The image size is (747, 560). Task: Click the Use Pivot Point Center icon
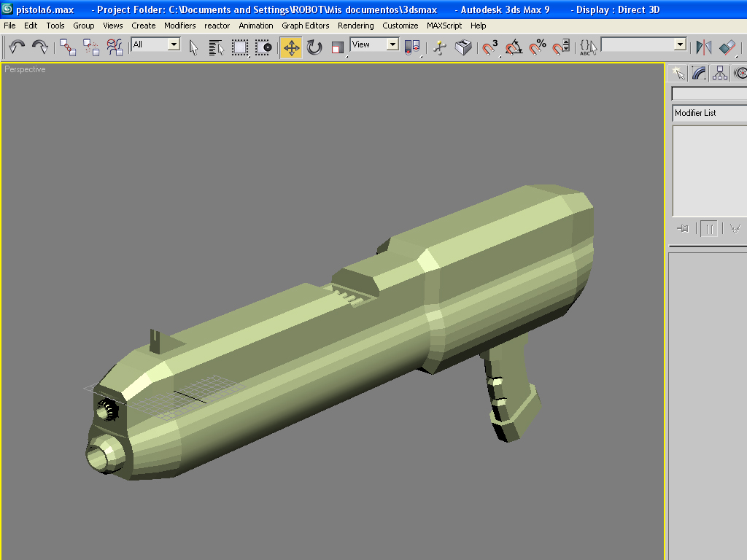pos(412,47)
